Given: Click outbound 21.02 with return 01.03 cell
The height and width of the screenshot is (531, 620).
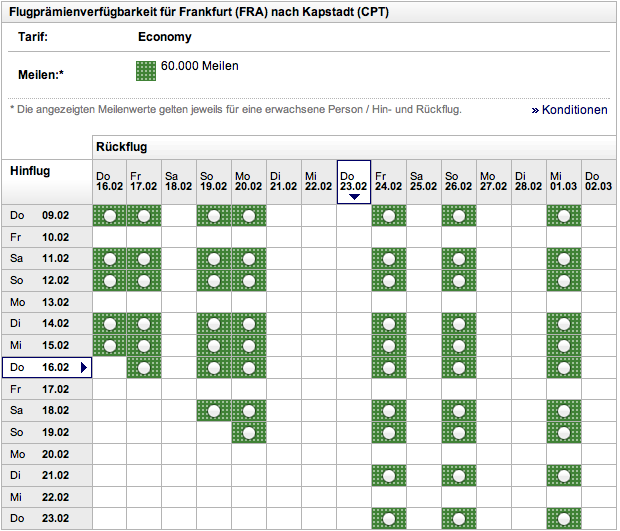Looking at the screenshot, I should (x=564, y=475).
